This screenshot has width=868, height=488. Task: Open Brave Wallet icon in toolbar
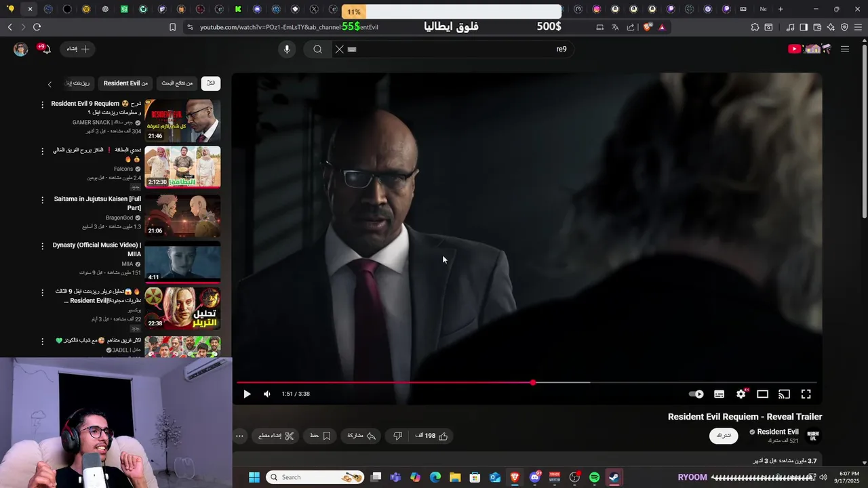pyautogui.click(x=817, y=27)
